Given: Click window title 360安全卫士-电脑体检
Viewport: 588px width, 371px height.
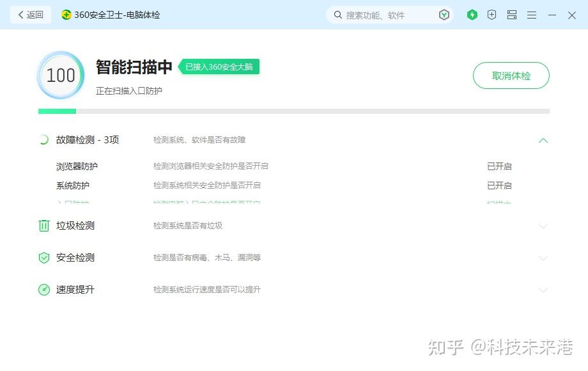Looking at the screenshot, I should point(117,15).
